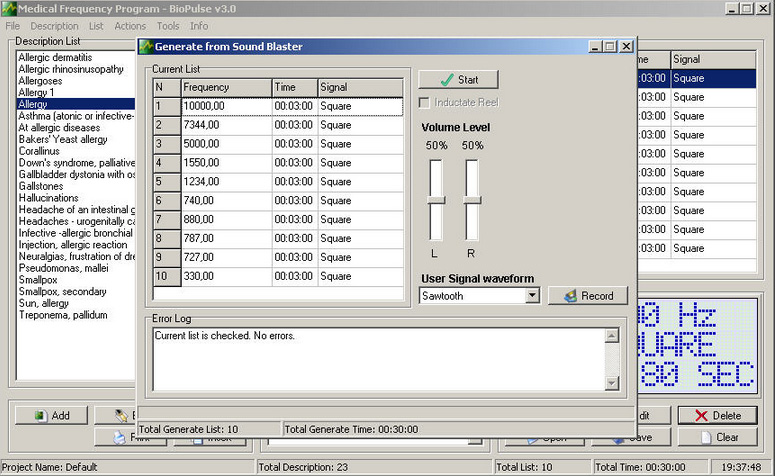Click the Add button with green icon
Image resolution: width=776 pixels, height=476 pixels.
(50, 415)
